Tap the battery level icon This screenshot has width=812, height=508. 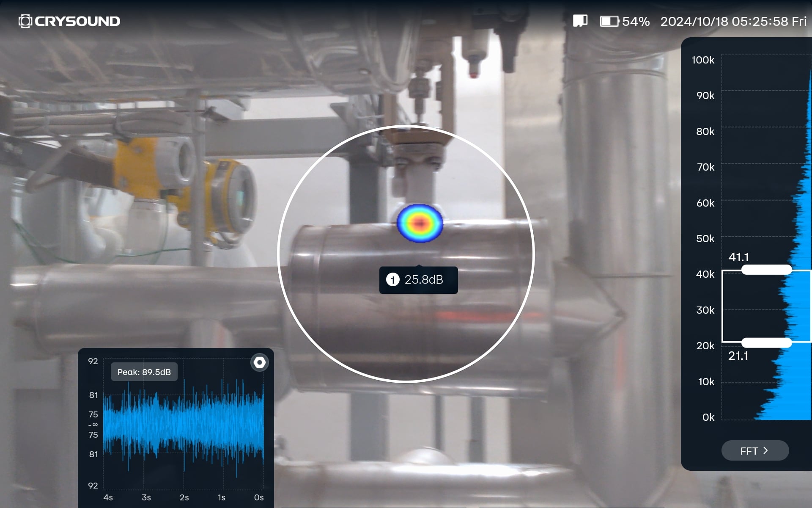pyautogui.click(x=609, y=21)
